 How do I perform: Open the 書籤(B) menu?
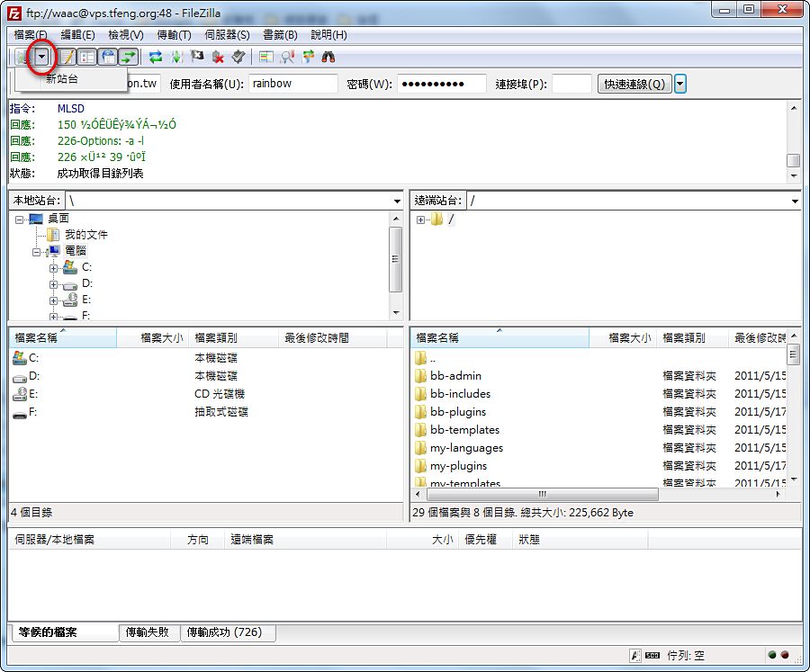280,34
